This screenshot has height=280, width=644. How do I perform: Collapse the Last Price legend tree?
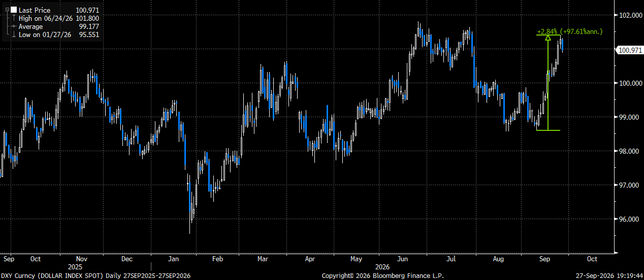[6, 10]
